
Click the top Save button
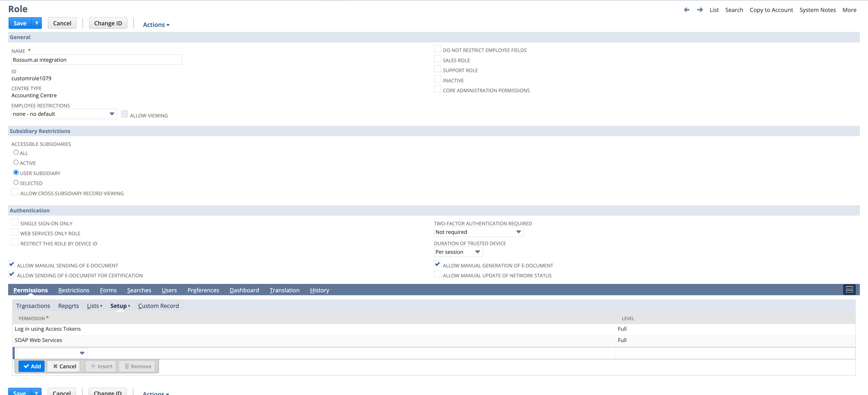20,23
